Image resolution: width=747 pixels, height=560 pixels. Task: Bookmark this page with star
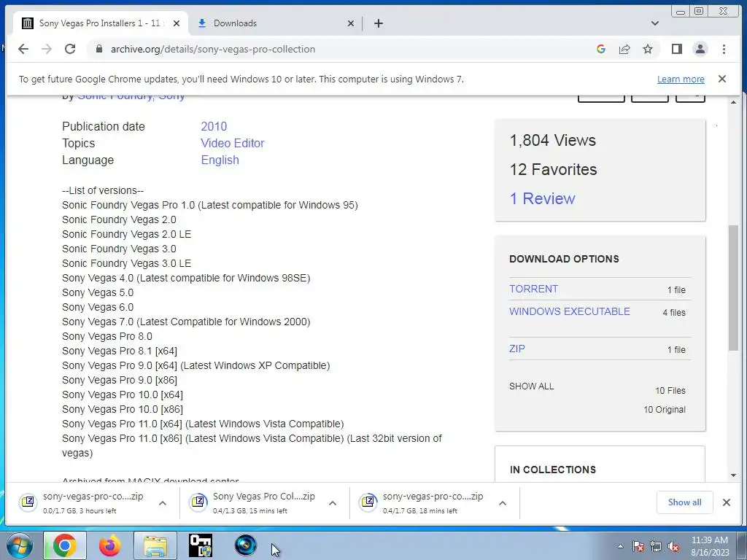point(648,49)
